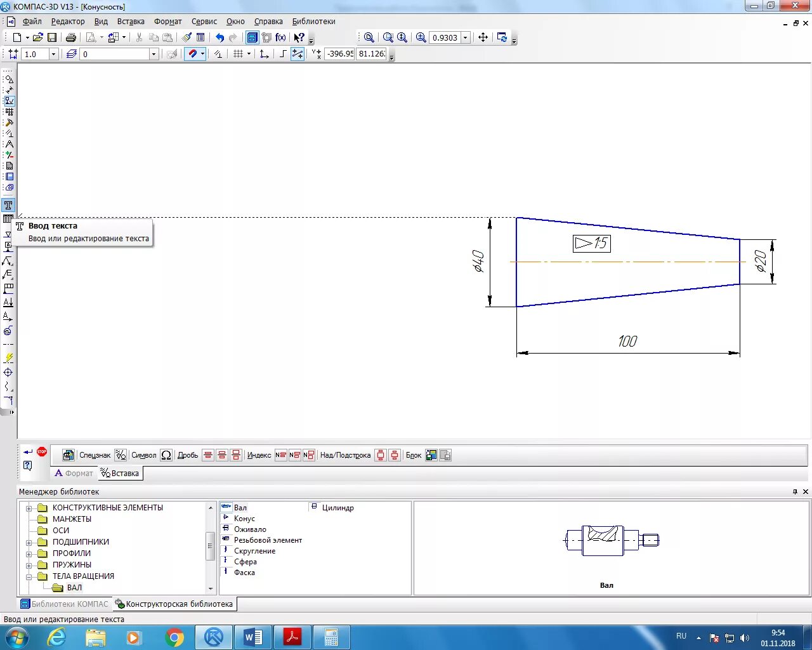Switch to Библиотеки КОМПАС tab
This screenshot has height=650, width=812.
click(65, 604)
